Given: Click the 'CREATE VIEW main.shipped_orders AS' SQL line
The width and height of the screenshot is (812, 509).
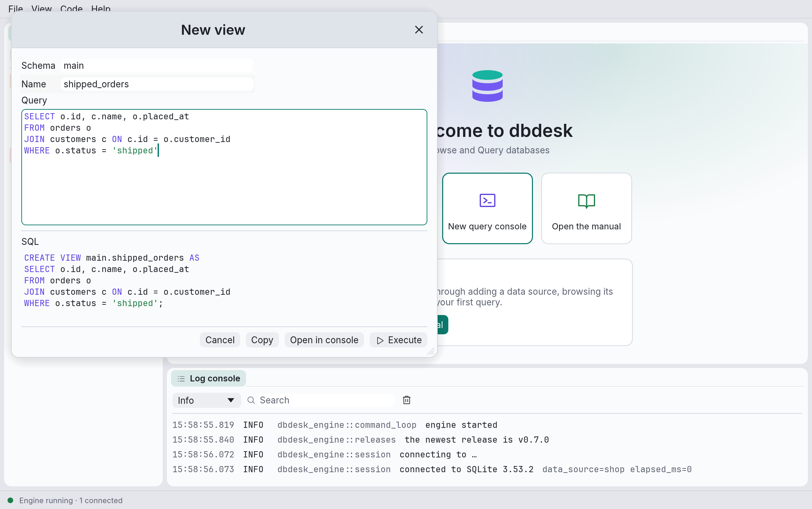Looking at the screenshot, I should (x=112, y=258).
